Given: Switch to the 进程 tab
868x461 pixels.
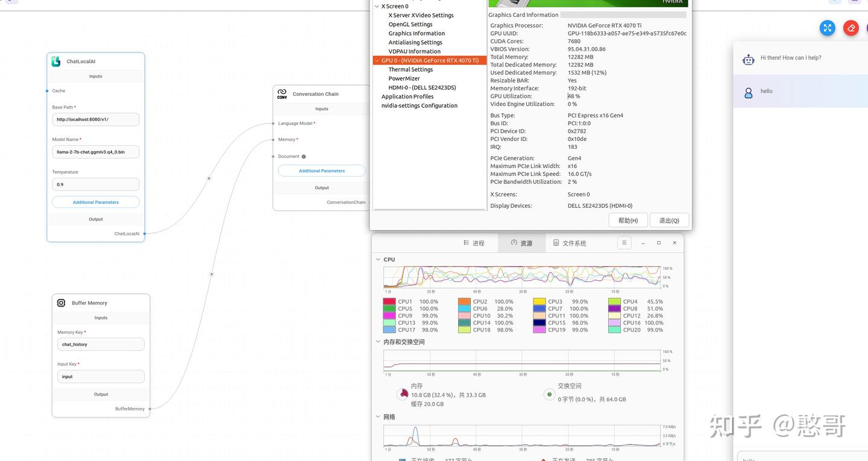Looking at the screenshot, I should click(474, 243).
